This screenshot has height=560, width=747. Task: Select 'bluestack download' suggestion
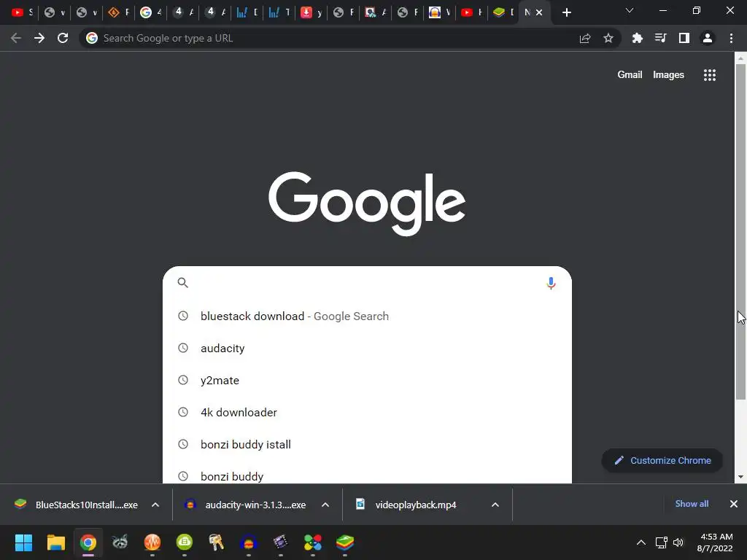pyautogui.click(x=367, y=316)
